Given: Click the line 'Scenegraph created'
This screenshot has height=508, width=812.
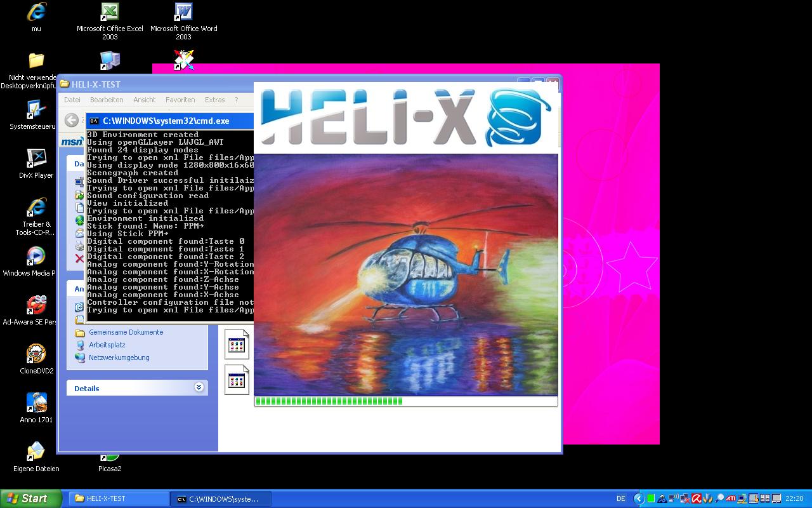Looking at the screenshot, I should (x=133, y=173).
